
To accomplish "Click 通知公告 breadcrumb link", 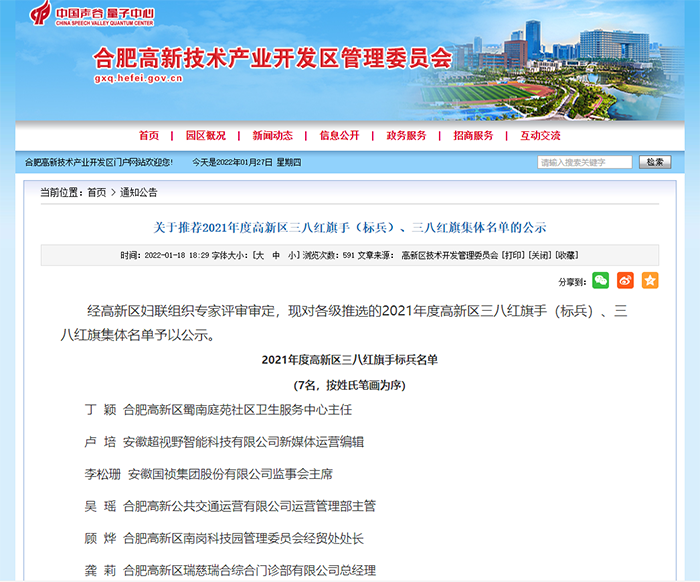I will [139, 192].
